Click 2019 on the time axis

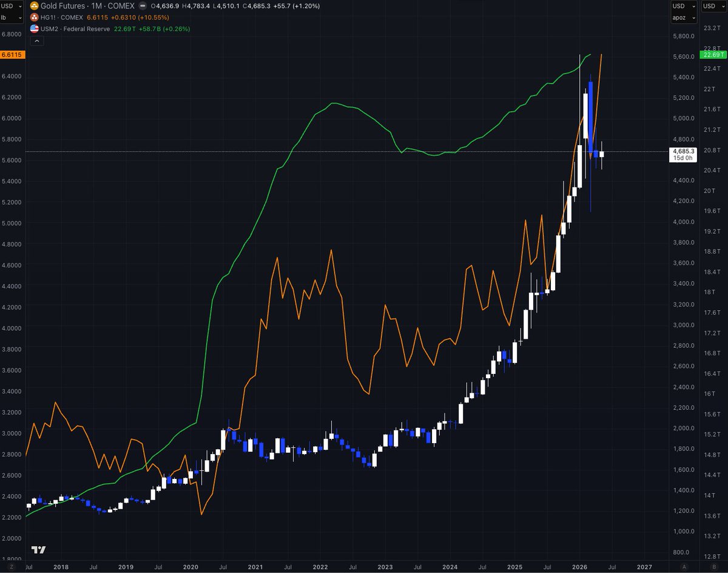pyautogui.click(x=125, y=566)
